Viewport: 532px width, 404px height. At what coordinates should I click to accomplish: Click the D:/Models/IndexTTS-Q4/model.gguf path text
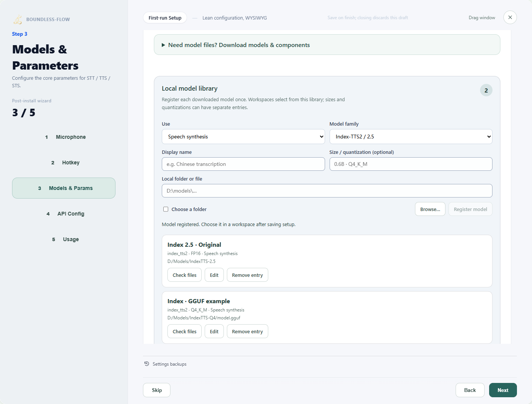point(204,318)
